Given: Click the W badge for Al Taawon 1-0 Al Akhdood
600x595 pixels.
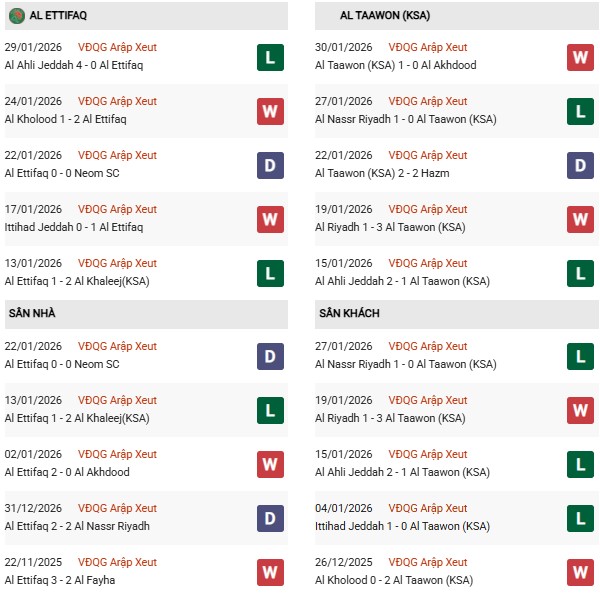Looking at the screenshot, I should pos(581,57).
